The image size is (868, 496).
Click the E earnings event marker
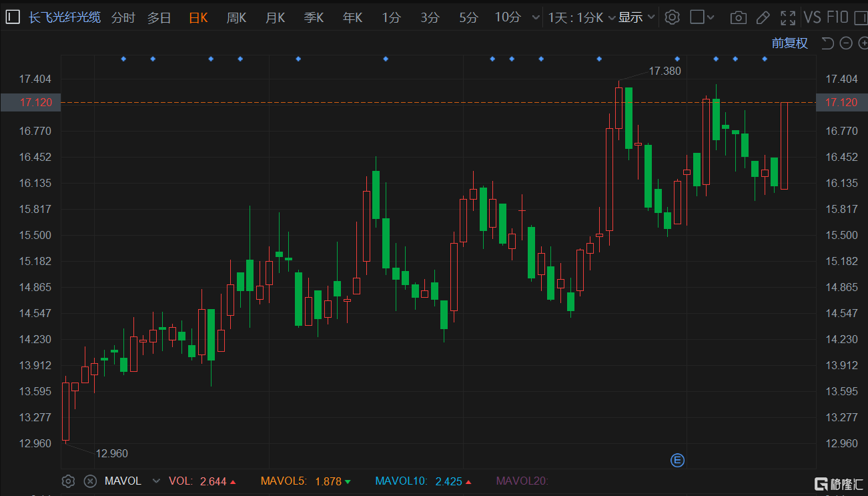click(677, 460)
